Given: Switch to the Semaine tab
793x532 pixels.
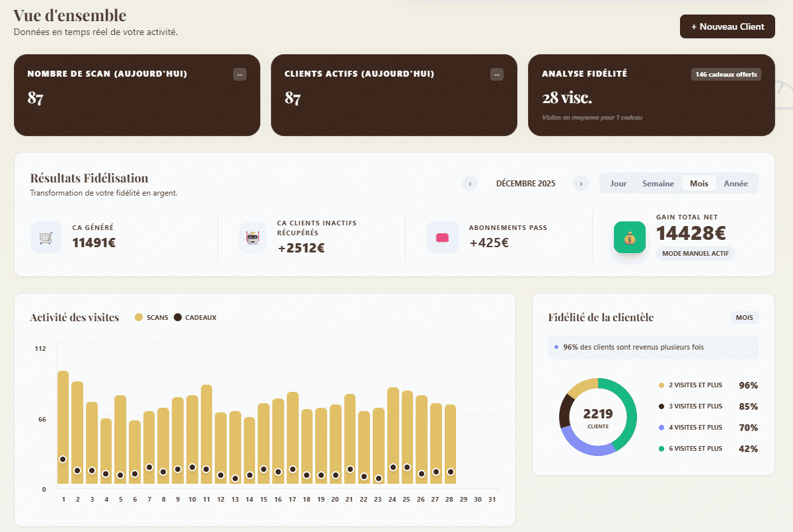Looking at the screenshot, I should tap(658, 184).
